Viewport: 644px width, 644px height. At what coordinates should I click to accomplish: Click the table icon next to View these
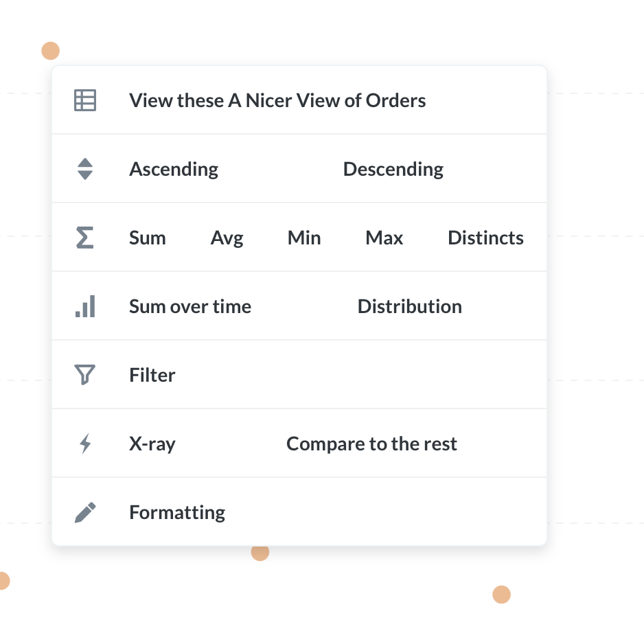click(x=84, y=100)
